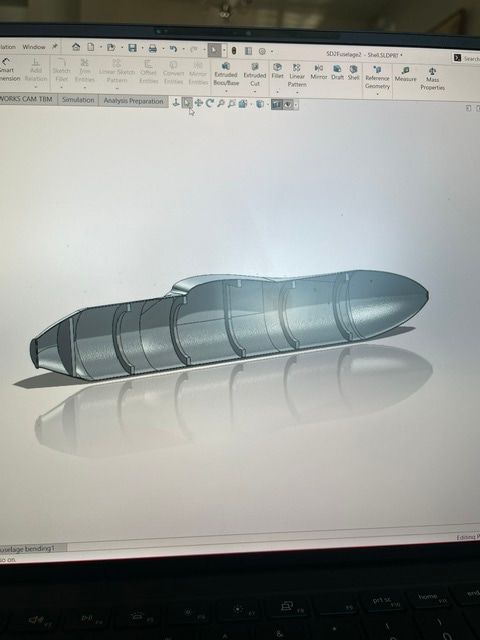This screenshot has width=480, height=640.
Task: Open the file properties icon
Action: click(248, 51)
